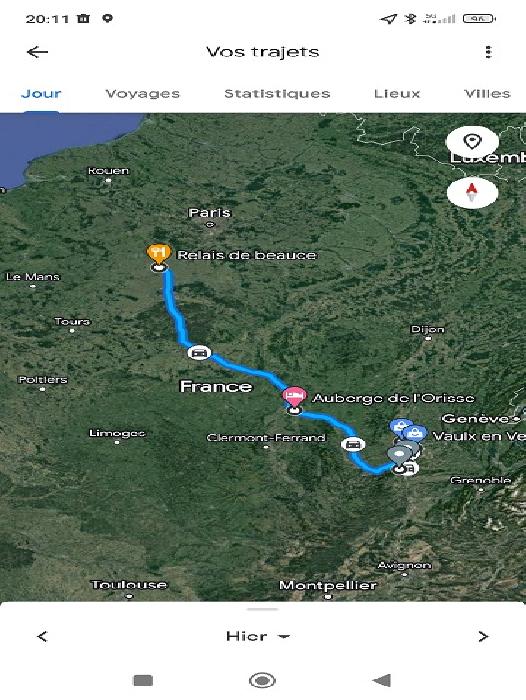Tap the car icon near the France label
This screenshot has width=526, height=700.
pyautogui.click(x=199, y=353)
